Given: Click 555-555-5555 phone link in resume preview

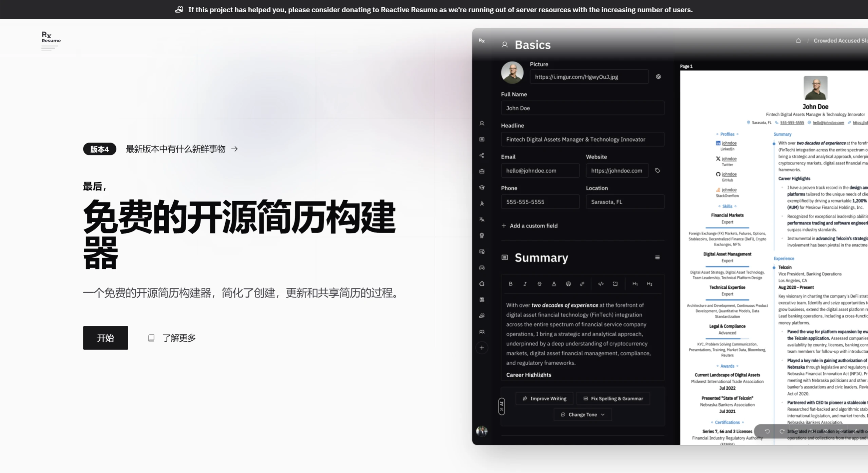Looking at the screenshot, I should 792,123.
